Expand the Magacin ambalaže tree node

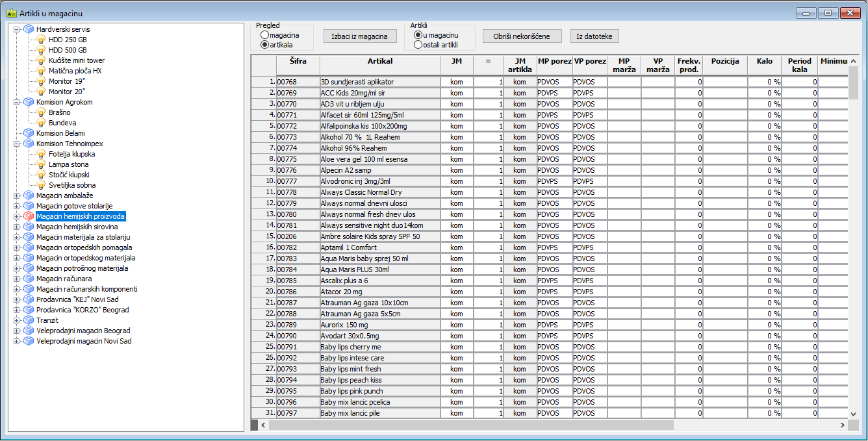tap(17, 195)
